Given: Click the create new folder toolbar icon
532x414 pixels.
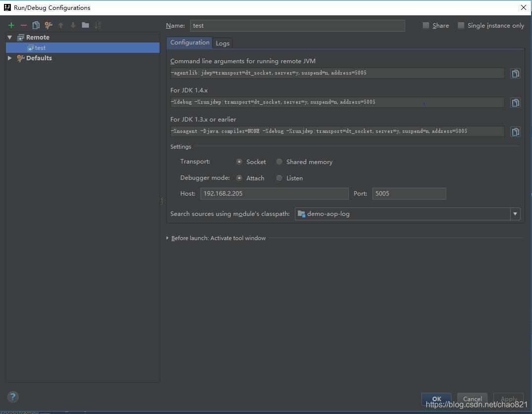Looking at the screenshot, I should (85, 25).
